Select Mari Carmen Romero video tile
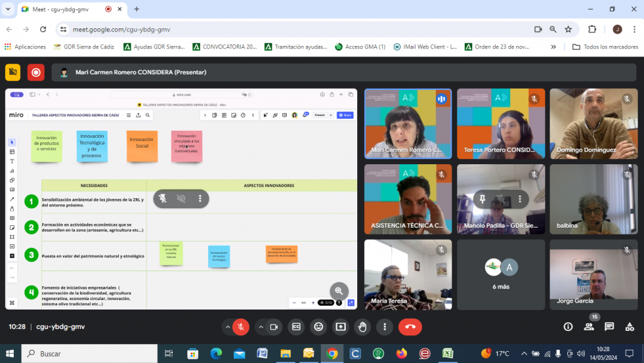This screenshot has width=644, height=363. [x=408, y=123]
